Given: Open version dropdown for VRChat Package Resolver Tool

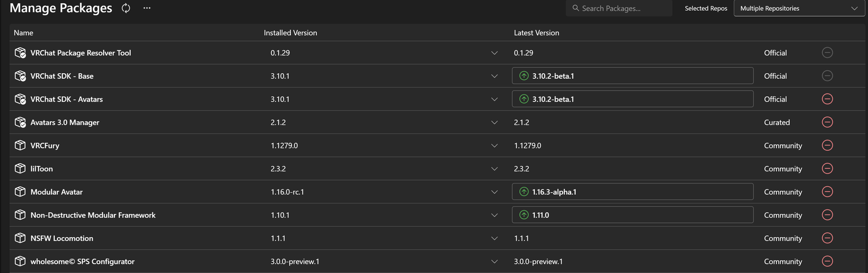Looking at the screenshot, I should (x=494, y=53).
